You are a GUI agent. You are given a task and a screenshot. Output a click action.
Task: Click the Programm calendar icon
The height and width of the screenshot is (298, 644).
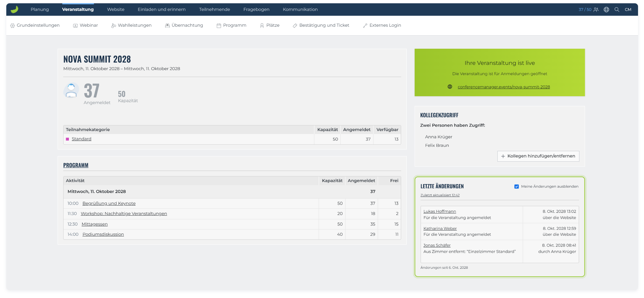click(219, 25)
